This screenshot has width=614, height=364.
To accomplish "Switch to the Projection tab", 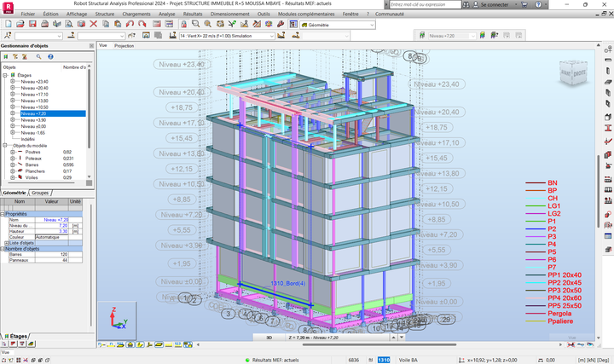I will (x=125, y=45).
